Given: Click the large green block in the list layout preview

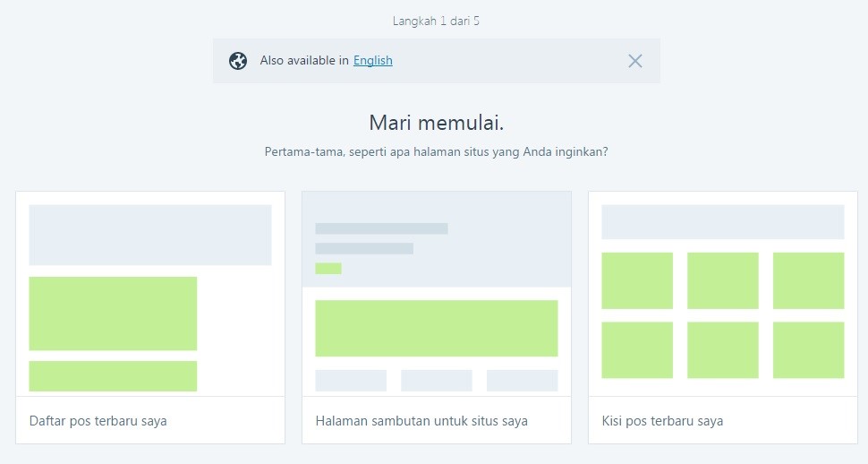Looking at the screenshot, I should [x=113, y=314].
